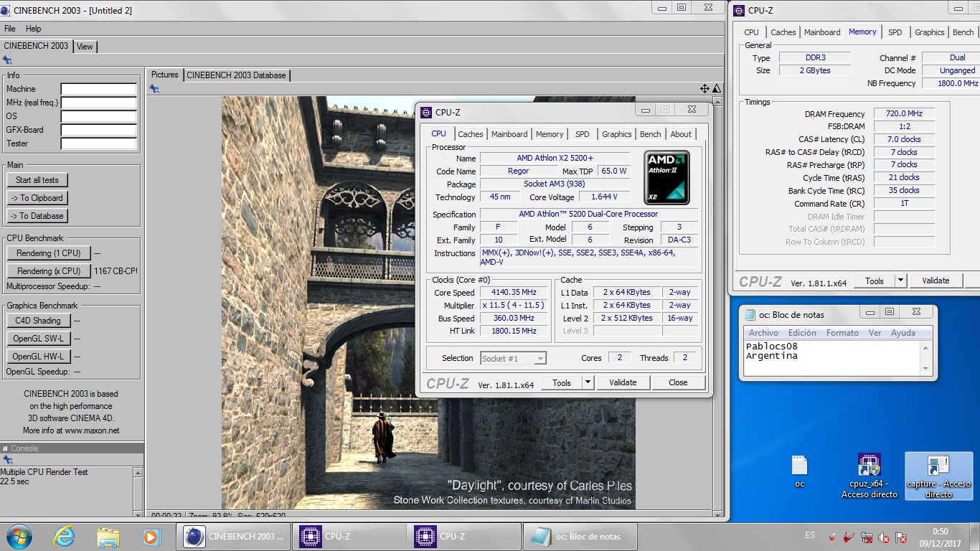Open Bench tab in front CPU-Z window

tap(651, 134)
